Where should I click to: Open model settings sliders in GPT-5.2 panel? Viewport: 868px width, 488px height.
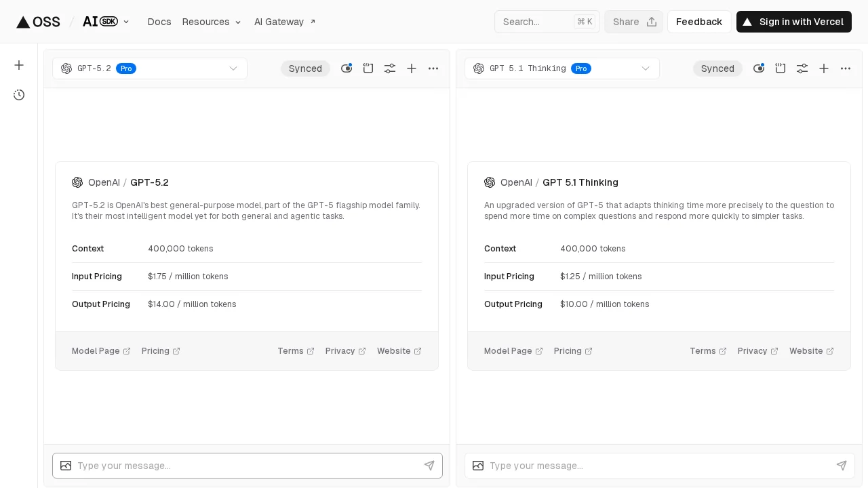(x=390, y=68)
